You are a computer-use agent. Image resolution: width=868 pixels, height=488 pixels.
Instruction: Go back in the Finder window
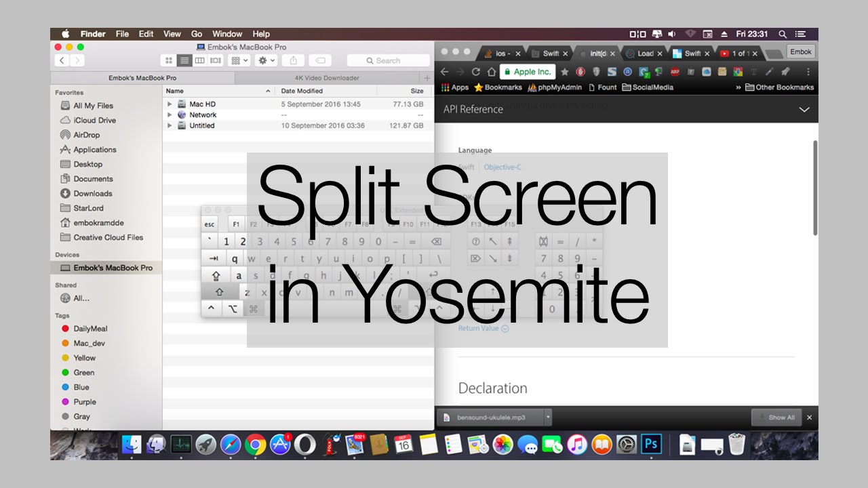coord(62,60)
